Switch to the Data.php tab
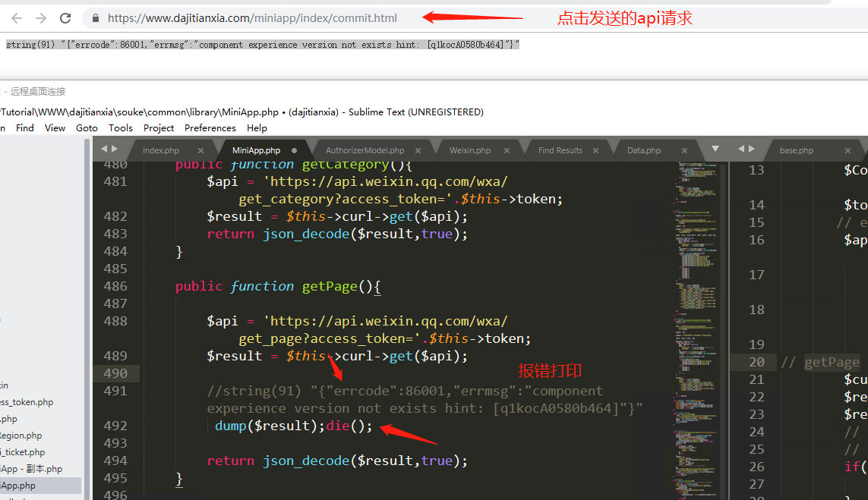The width and height of the screenshot is (868, 500). pyautogui.click(x=644, y=150)
